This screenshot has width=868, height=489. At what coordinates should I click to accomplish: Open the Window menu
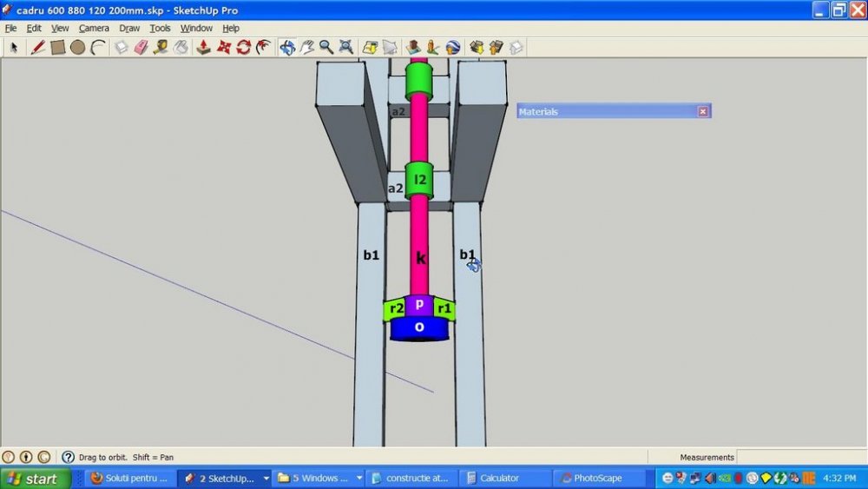(x=196, y=29)
